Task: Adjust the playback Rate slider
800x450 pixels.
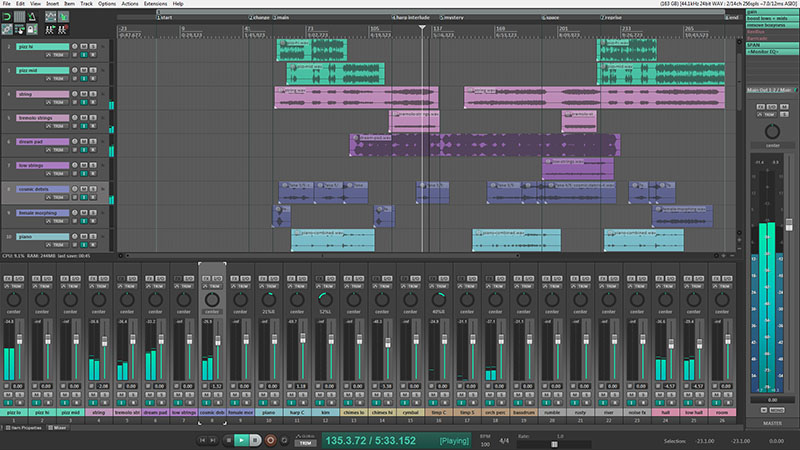Action: tap(554, 444)
